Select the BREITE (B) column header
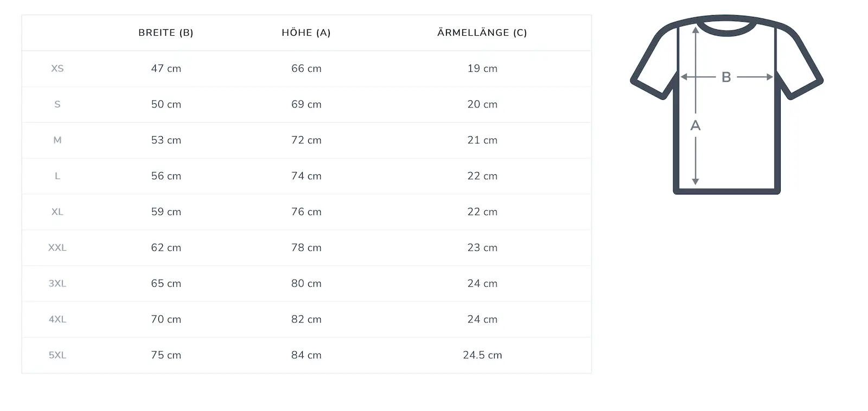 tap(166, 33)
